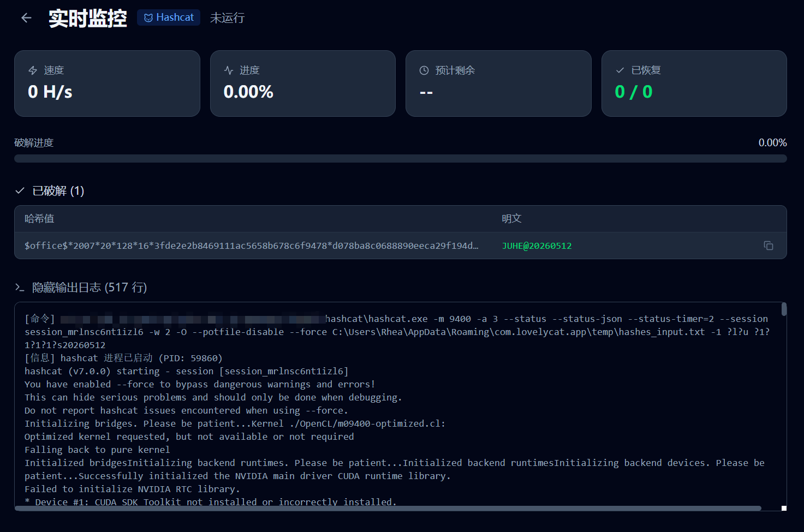The width and height of the screenshot is (804, 532).
Task: Select the $office$*2007 hash value cell
Action: [252, 246]
